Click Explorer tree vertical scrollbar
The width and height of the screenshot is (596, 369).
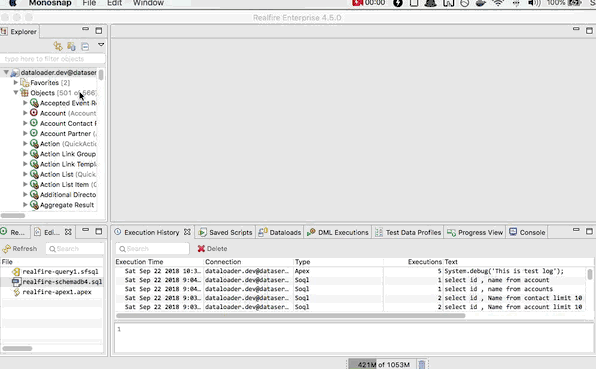[x=101, y=74]
